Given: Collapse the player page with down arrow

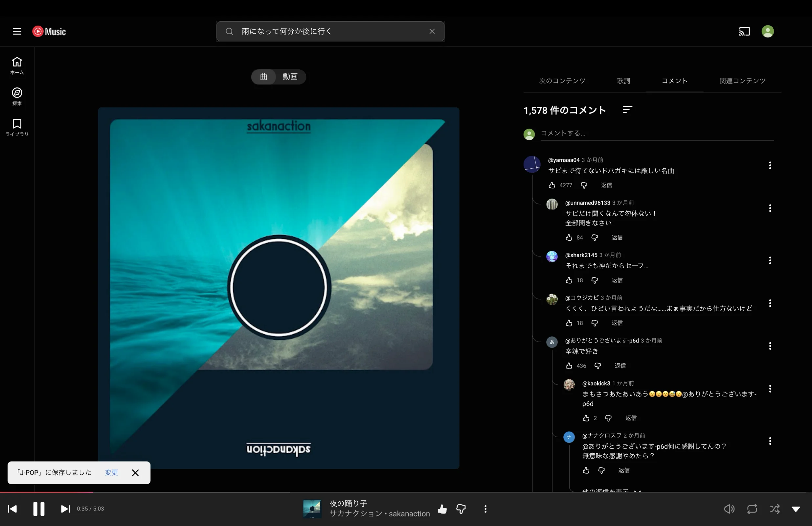Looking at the screenshot, I should coord(796,509).
